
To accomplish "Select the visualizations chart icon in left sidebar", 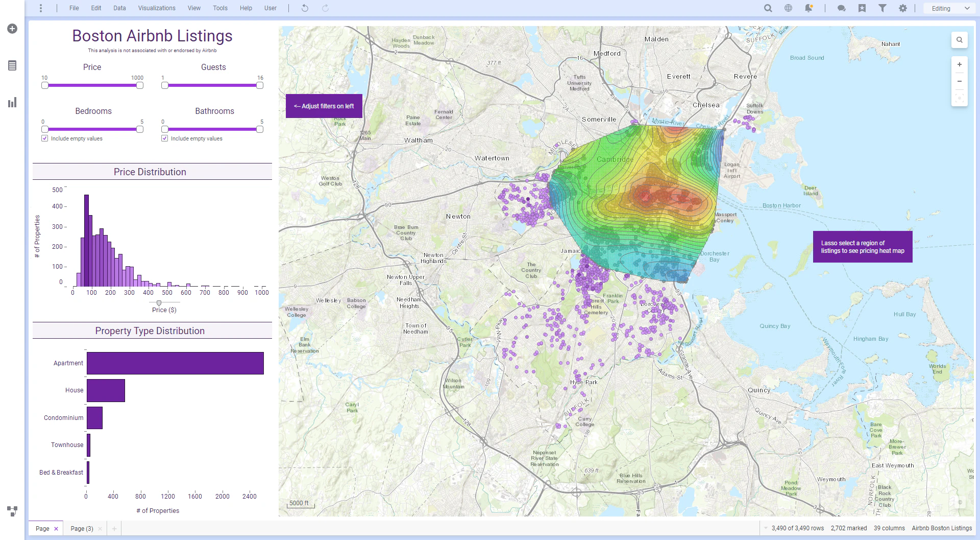I will pos(12,102).
